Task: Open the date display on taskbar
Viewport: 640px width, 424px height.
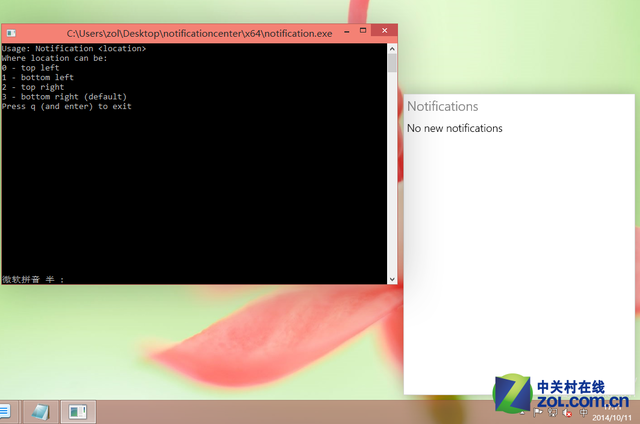Action: pyautogui.click(x=611, y=416)
